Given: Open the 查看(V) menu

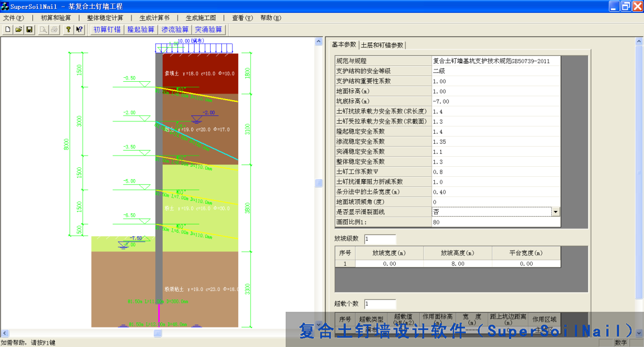Looking at the screenshot, I should (242, 18).
